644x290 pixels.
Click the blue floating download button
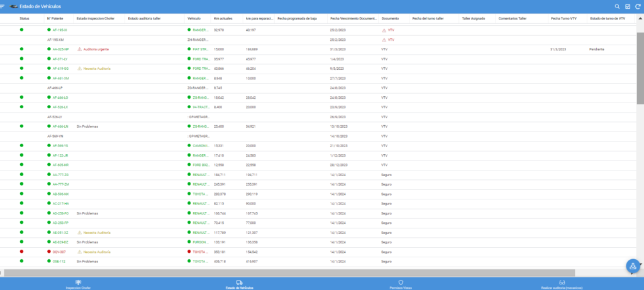(633, 266)
